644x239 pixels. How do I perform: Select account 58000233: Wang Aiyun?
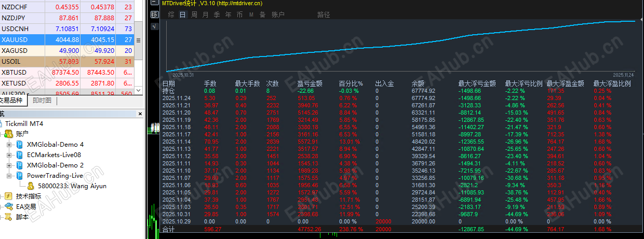(x=72, y=186)
